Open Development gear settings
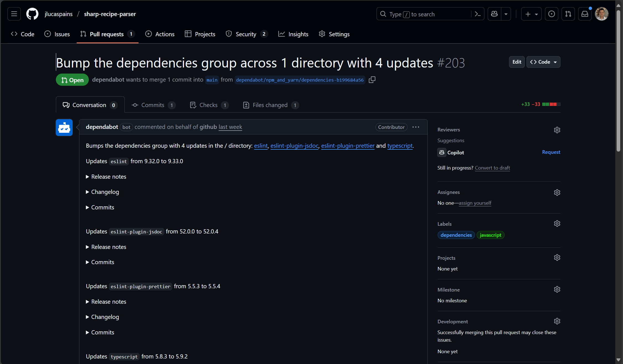 (557, 321)
